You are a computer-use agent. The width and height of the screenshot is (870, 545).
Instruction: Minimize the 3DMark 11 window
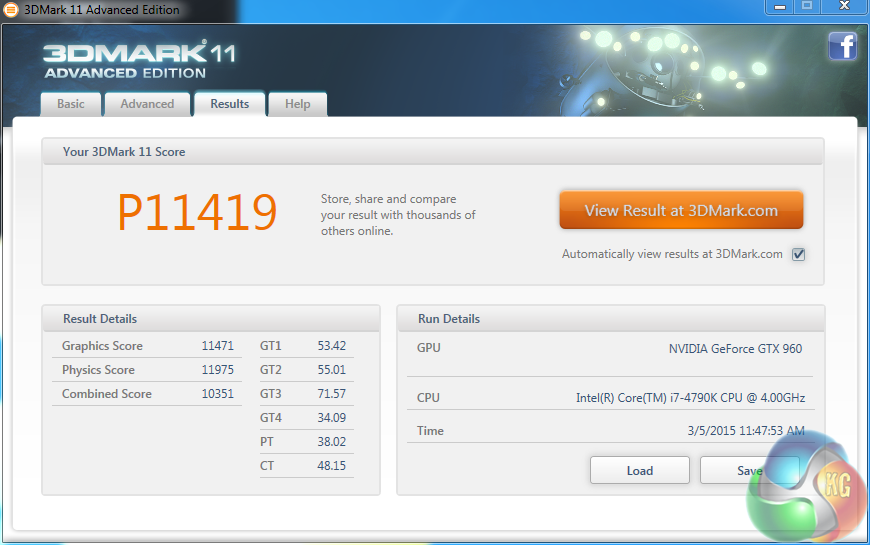[780, 7]
